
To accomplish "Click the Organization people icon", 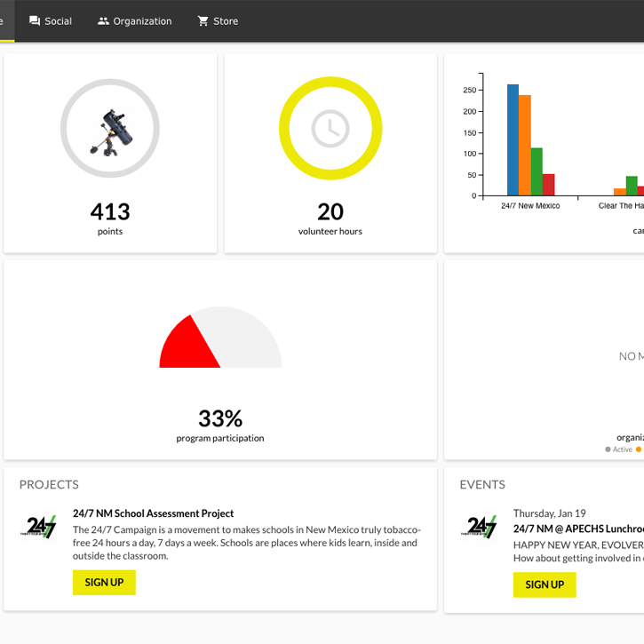I will click(103, 21).
